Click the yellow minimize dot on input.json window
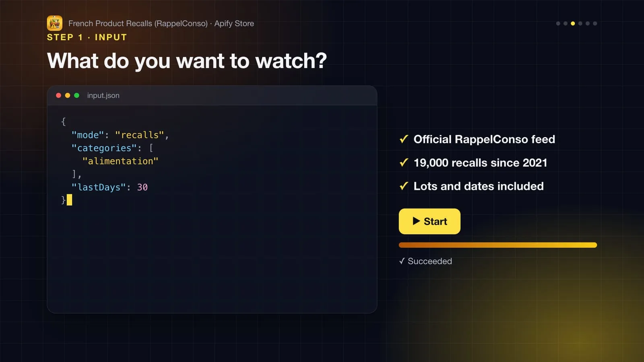The height and width of the screenshot is (362, 644). click(x=68, y=95)
